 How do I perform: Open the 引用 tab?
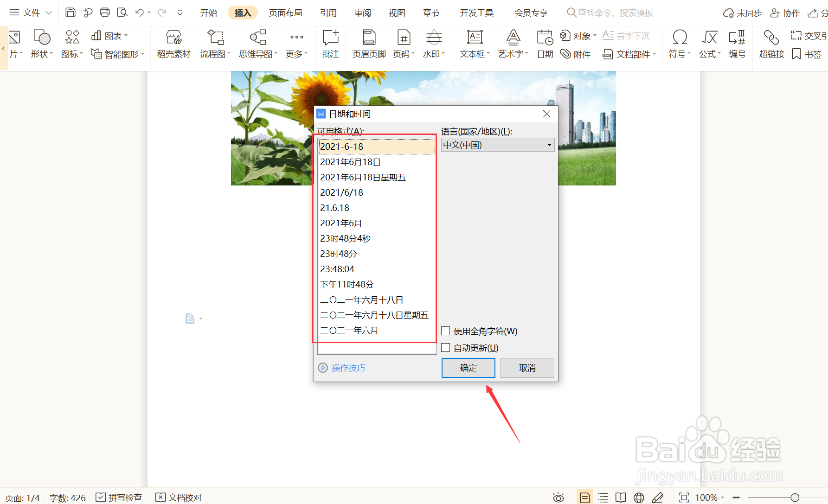click(x=328, y=13)
